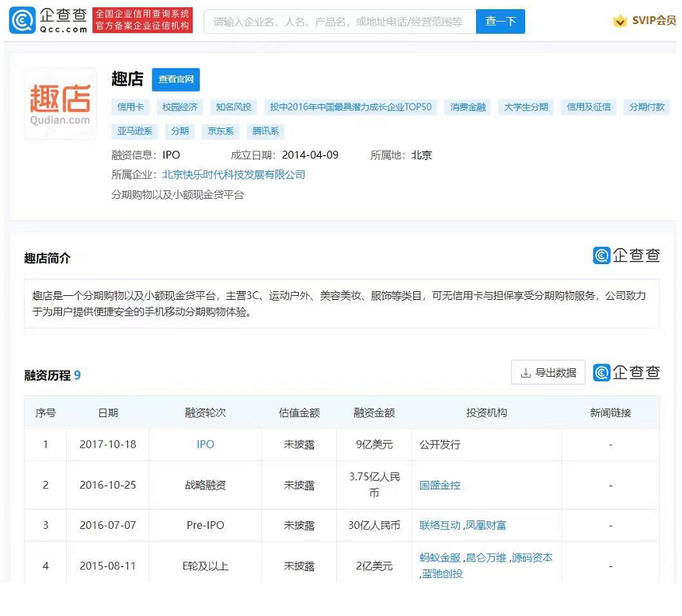Image resolution: width=682 pixels, height=616 pixels.
Task: Click the 日期 column header
Action: pos(108,412)
